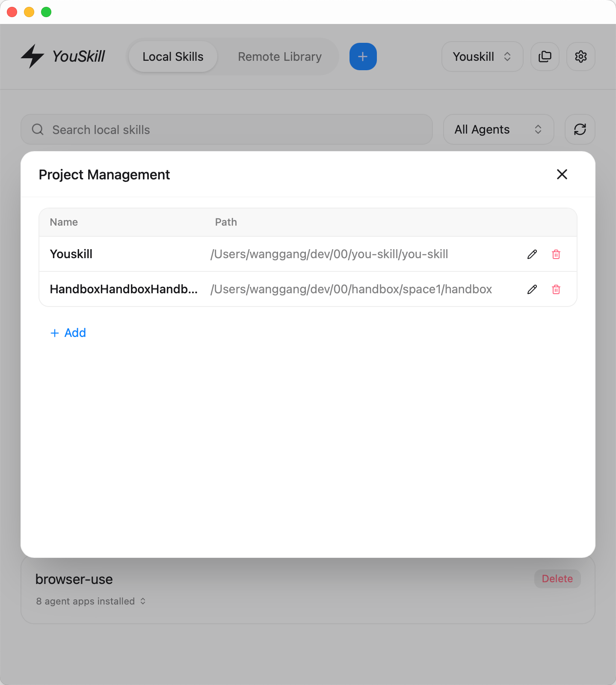Click the handbox project path text
The image size is (616, 685).
(x=351, y=289)
